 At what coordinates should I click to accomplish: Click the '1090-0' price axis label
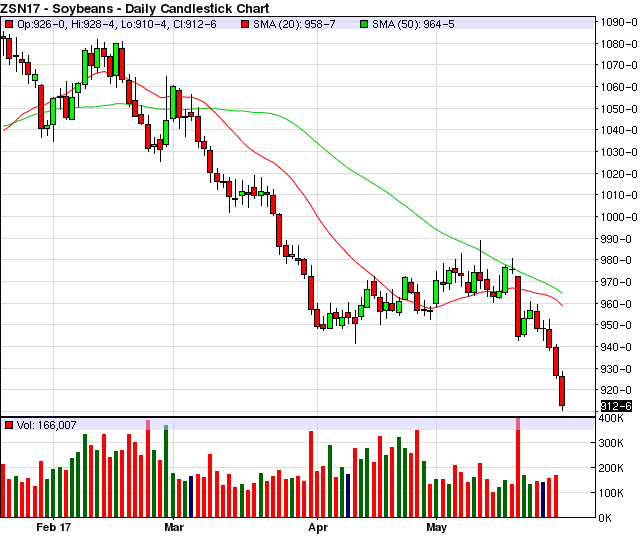click(619, 22)
